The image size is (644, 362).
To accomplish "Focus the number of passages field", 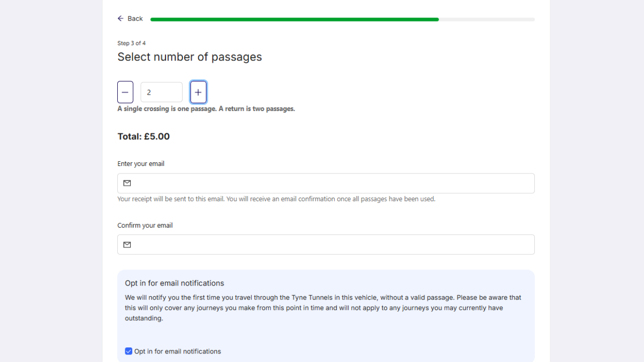I will click(162, 93).
